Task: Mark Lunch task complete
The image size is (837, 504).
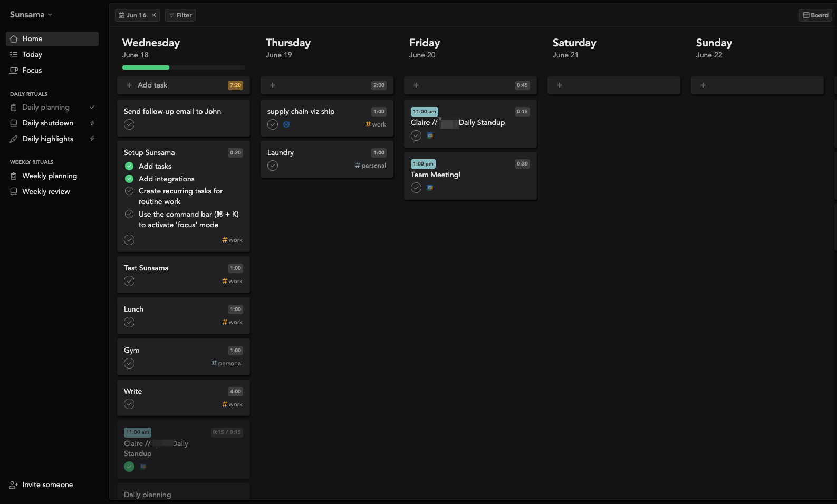Action: click(x=129, y=322)
